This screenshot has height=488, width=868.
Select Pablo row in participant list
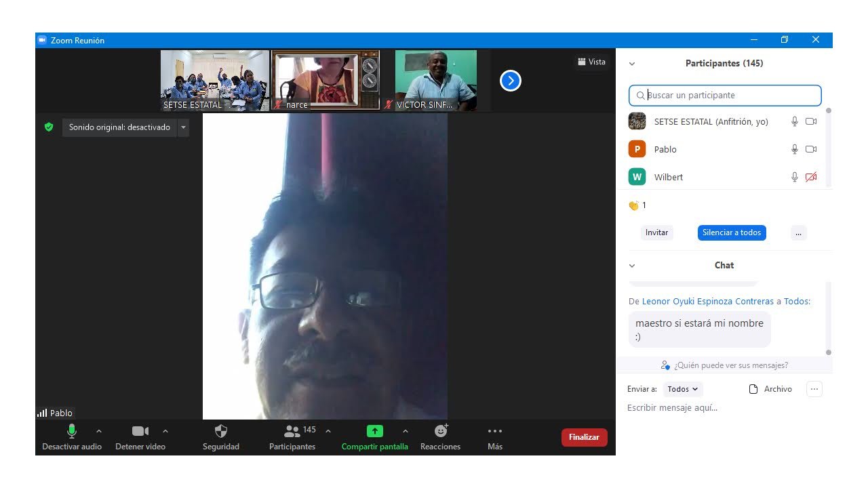click(724, 149)
